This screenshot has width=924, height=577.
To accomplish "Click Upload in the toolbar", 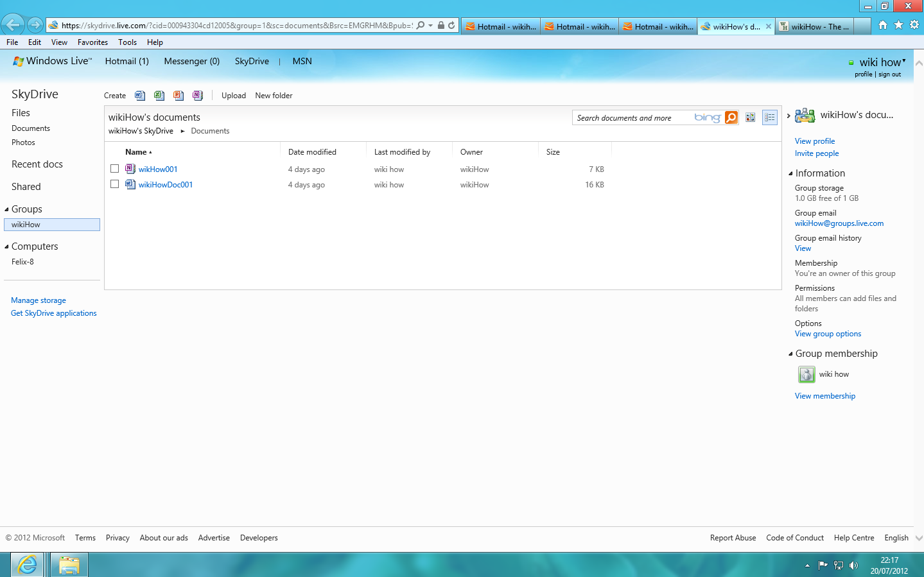I will 234,96.
